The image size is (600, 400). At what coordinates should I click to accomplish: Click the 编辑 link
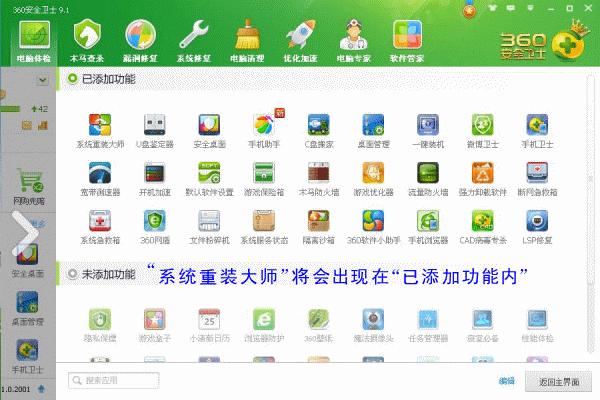tap(506, 381)
